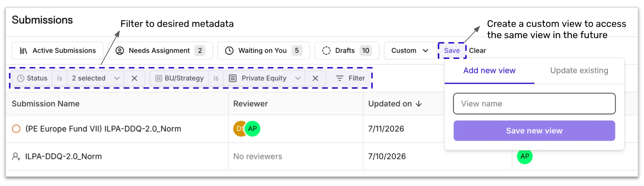Open the ILPA-DDQ-2.0_Norm submission without fund prefix
The width and height of the screenshot is (644, 186).
(63, 156)
